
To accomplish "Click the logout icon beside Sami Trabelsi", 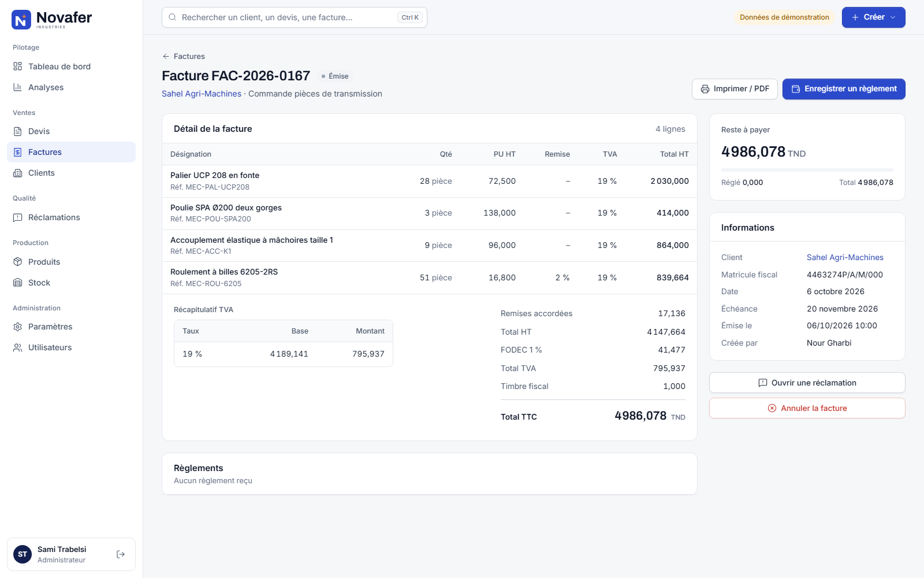I will coord(121,554).
